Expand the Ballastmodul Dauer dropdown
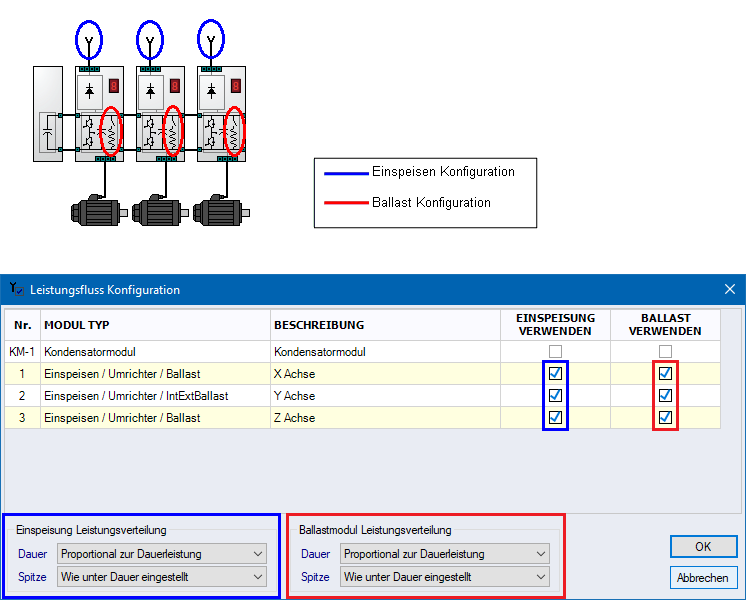This screenshot has width=746, height=600. click(445, 554)
